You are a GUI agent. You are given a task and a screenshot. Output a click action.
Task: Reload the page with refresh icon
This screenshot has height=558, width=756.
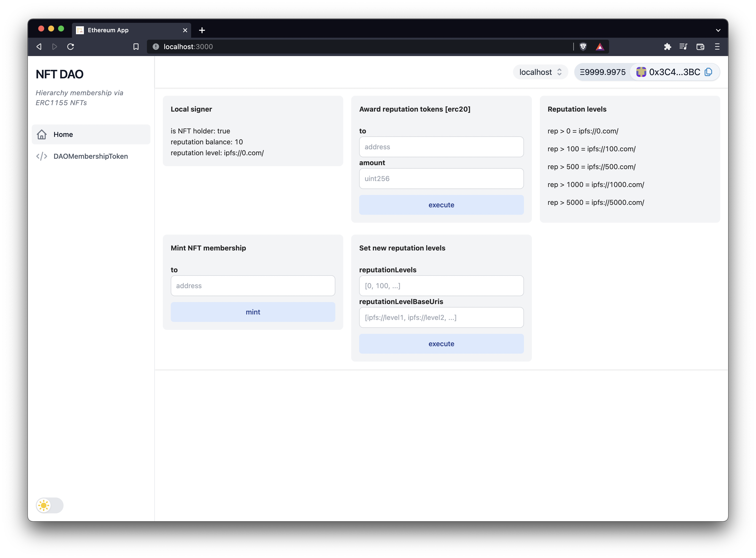click(x=70, y=47)
